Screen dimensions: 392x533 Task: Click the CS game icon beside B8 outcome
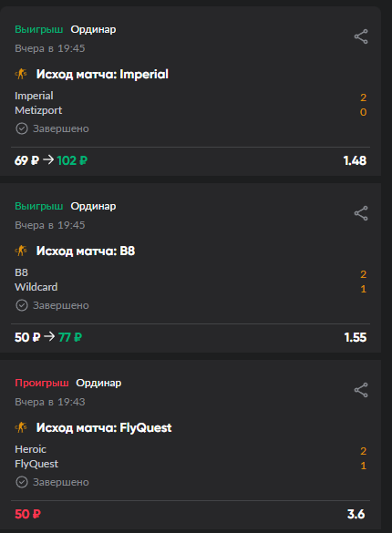pyautogui.click(x=21, y=251)
